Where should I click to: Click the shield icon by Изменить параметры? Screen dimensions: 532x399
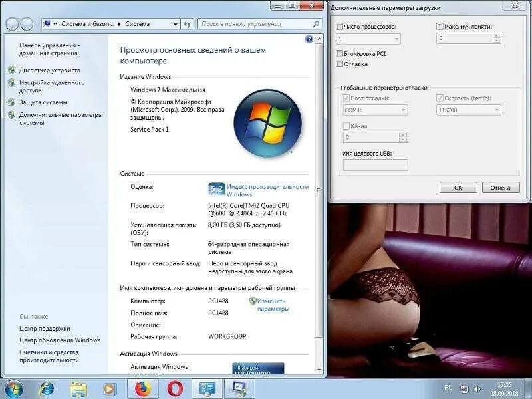253,301
